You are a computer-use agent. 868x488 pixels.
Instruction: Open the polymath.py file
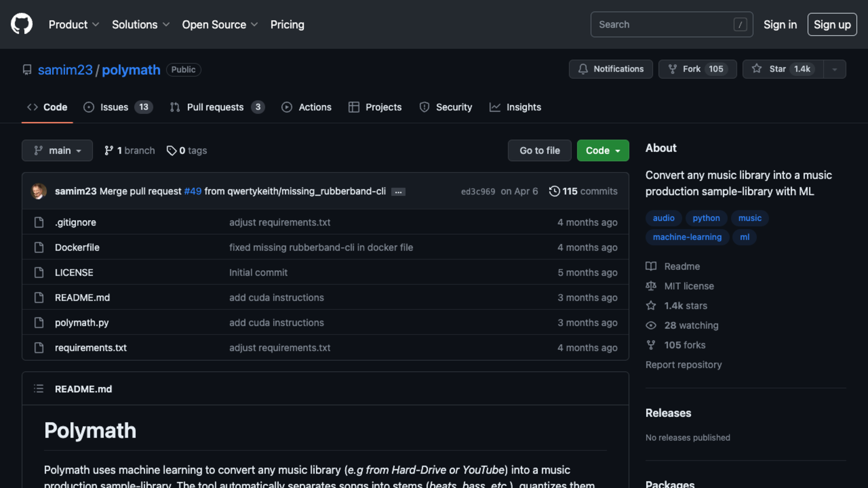point(82,323)
